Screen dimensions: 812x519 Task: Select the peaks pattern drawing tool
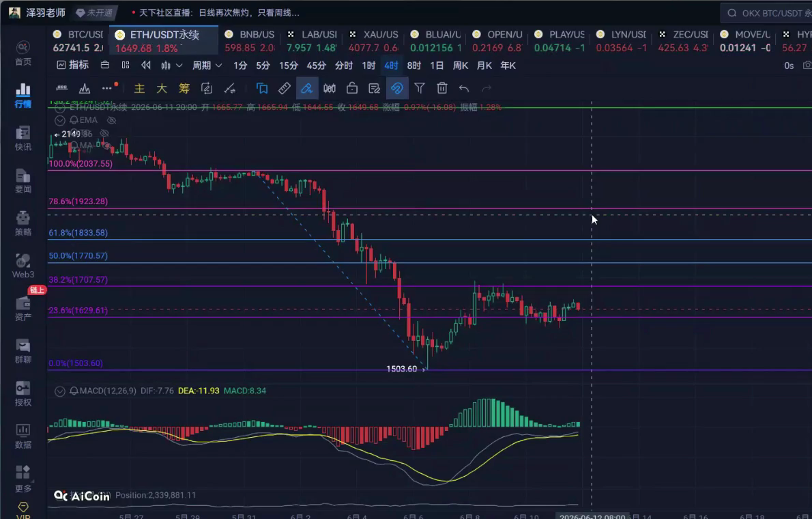85,88
